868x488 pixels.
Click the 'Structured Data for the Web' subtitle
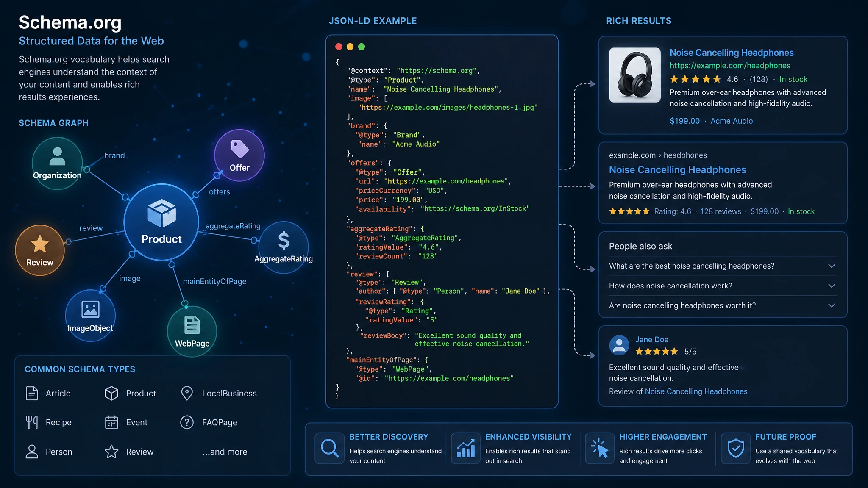(x=91, y=41)
